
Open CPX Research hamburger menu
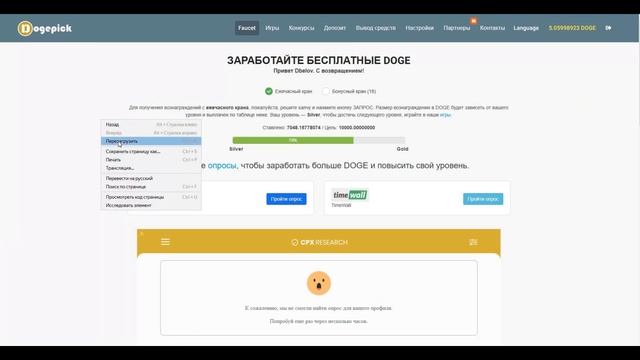(x=165, y=242)
